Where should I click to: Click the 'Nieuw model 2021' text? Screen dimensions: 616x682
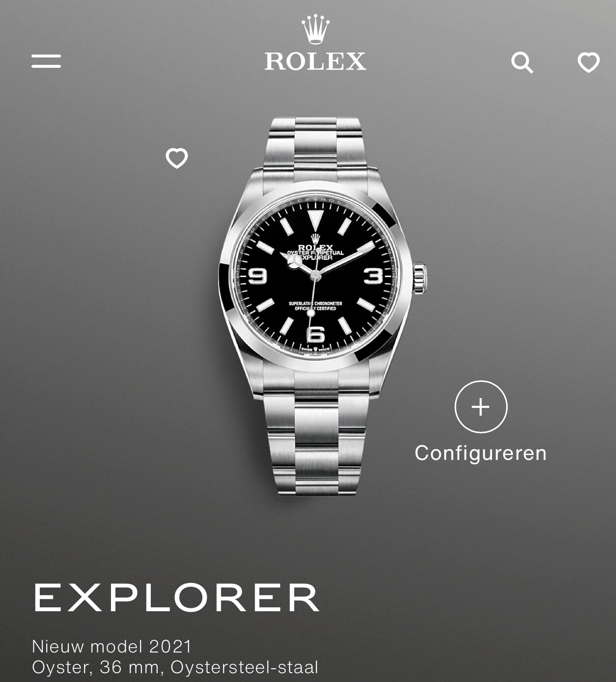coord(112,646)
